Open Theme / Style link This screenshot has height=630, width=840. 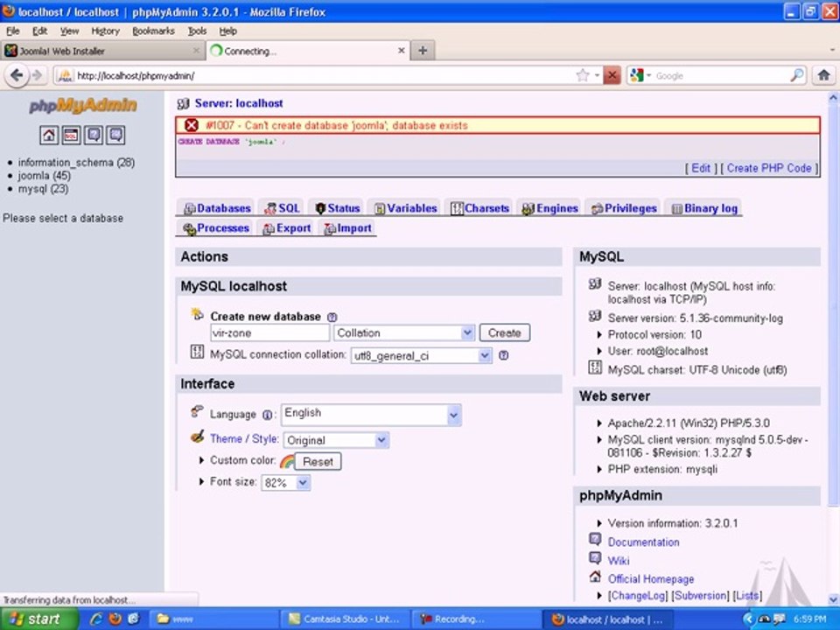click(244, 438)
